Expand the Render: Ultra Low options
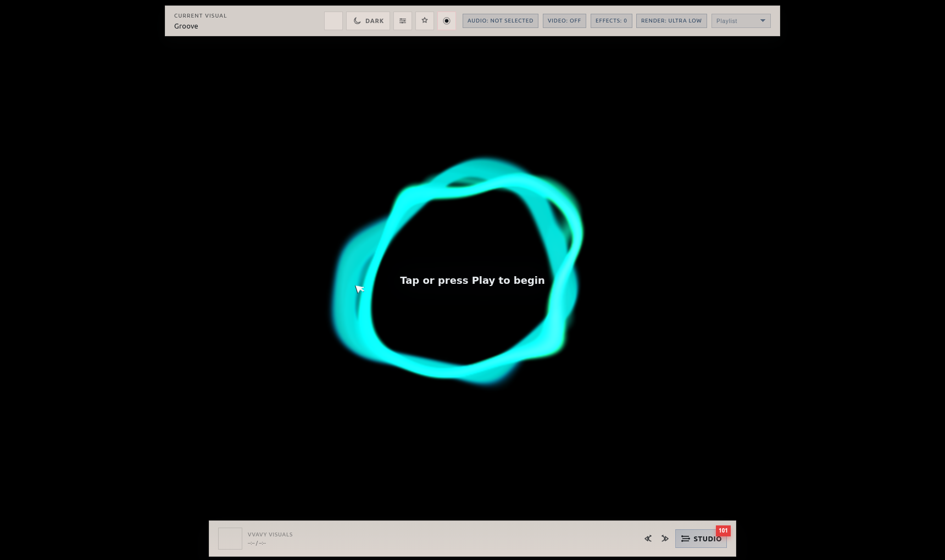Viewport: 945px width, 560px height. pyautogui.click(x=671, y=20)
